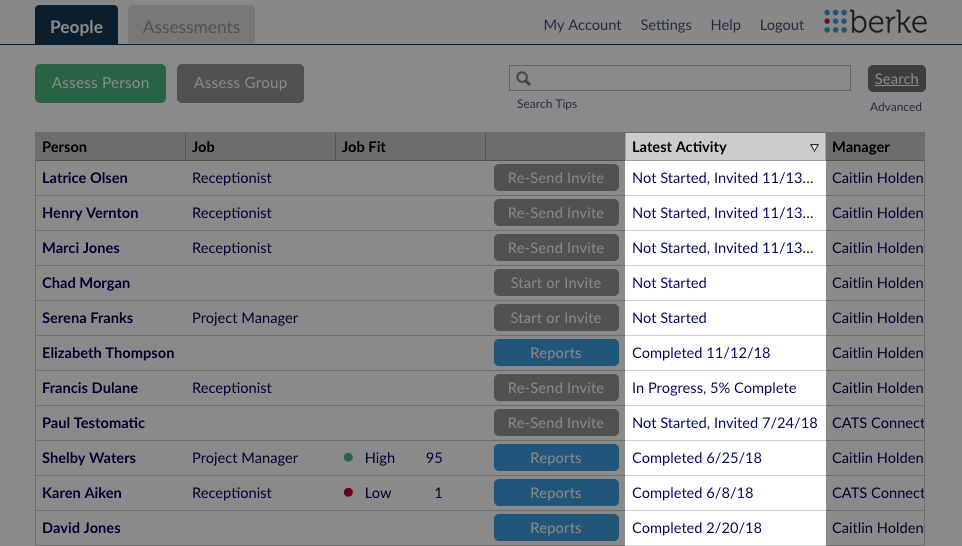The image size is (962, 546).
Task: Sort by the Person column header
Action: [110, 147]
